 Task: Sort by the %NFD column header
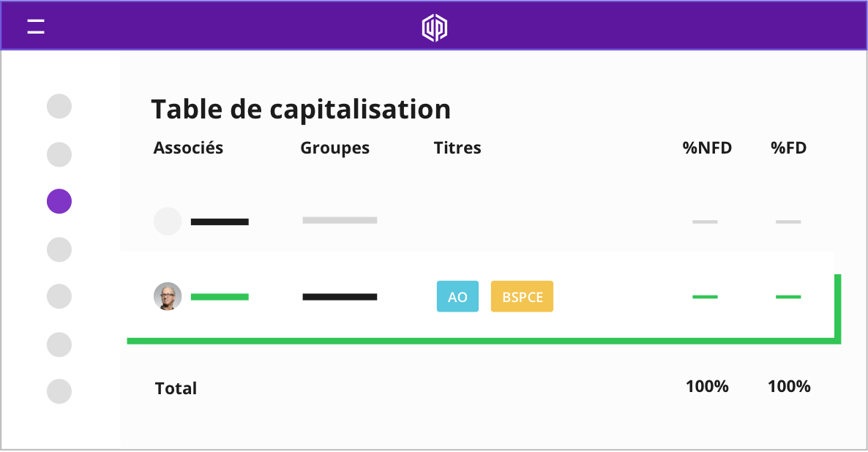click(707, 148)
